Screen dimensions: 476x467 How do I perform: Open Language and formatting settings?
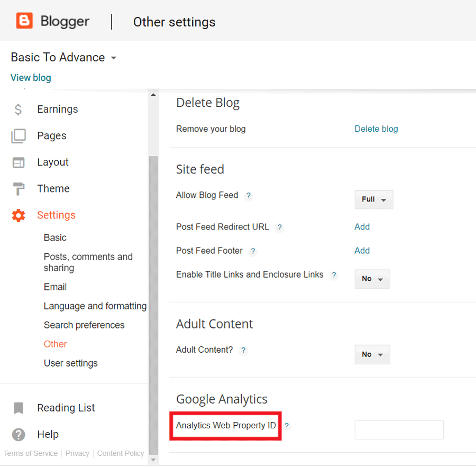[x=95, y=306]
